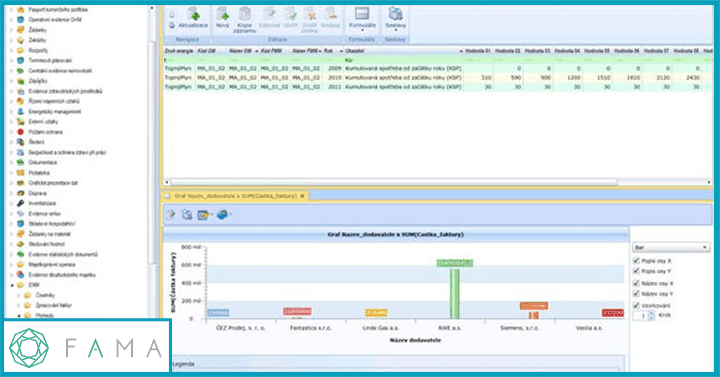Select the Evidence smluv icon
Image resolution: width=720 pixels, height=377 pixels.
tap(21, 214)
